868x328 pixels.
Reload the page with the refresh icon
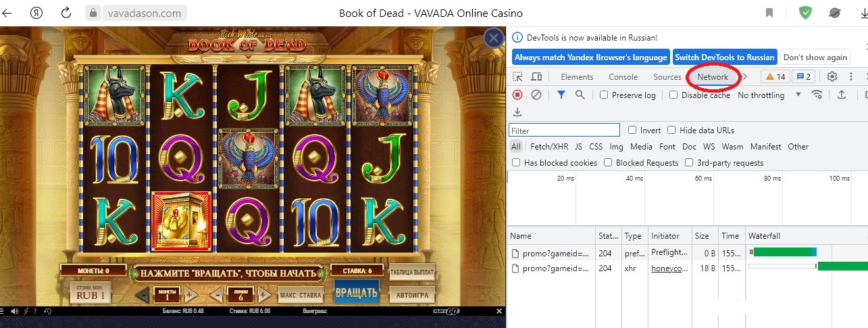[x=66, y=13]
